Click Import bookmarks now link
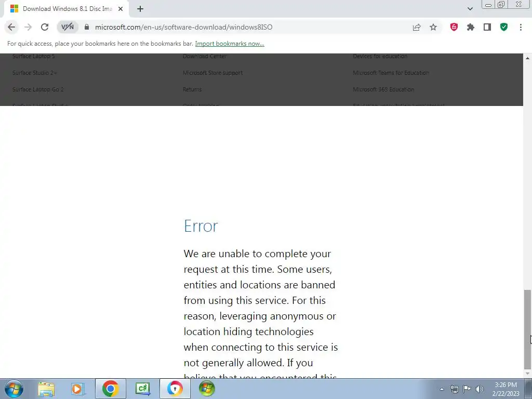This screenshot has height=399, width=532. pyautogui.click(x=230, y=44)
